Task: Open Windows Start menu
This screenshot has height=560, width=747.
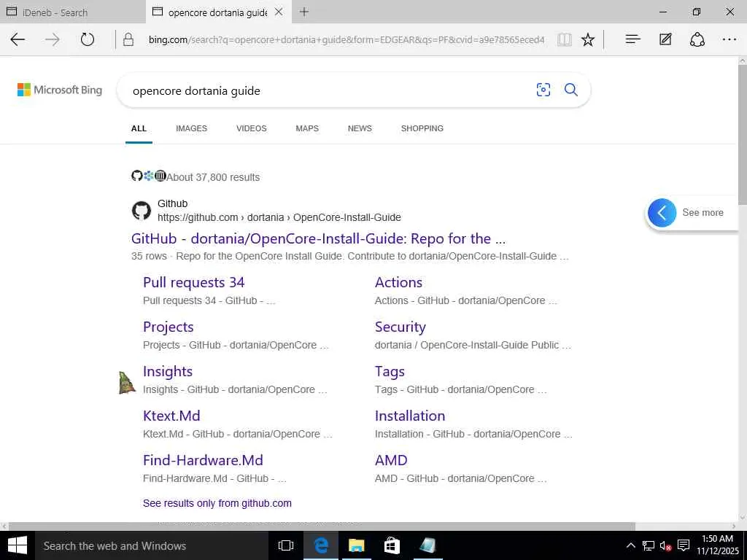Action: 18,545
